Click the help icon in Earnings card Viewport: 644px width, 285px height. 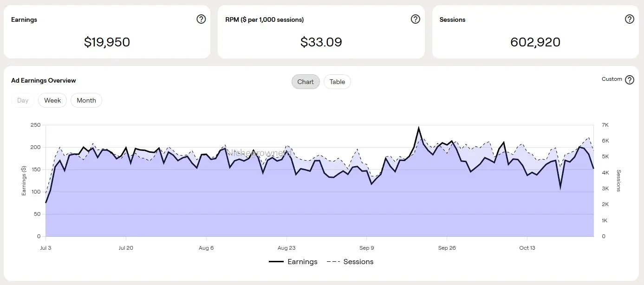click(x=201, y=19)
